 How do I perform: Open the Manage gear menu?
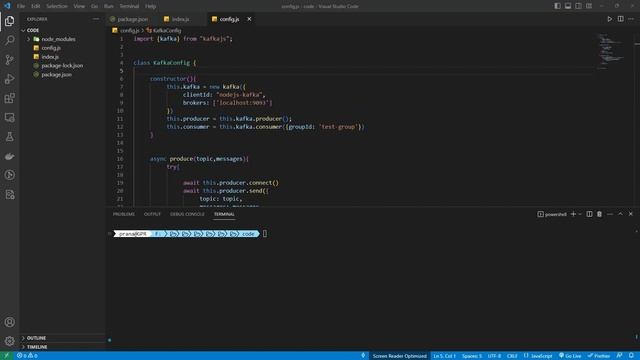point(9,341)
